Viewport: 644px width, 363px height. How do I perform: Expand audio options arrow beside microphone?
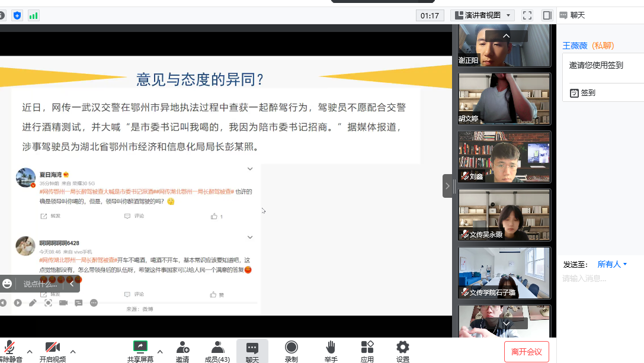(30, 351)
